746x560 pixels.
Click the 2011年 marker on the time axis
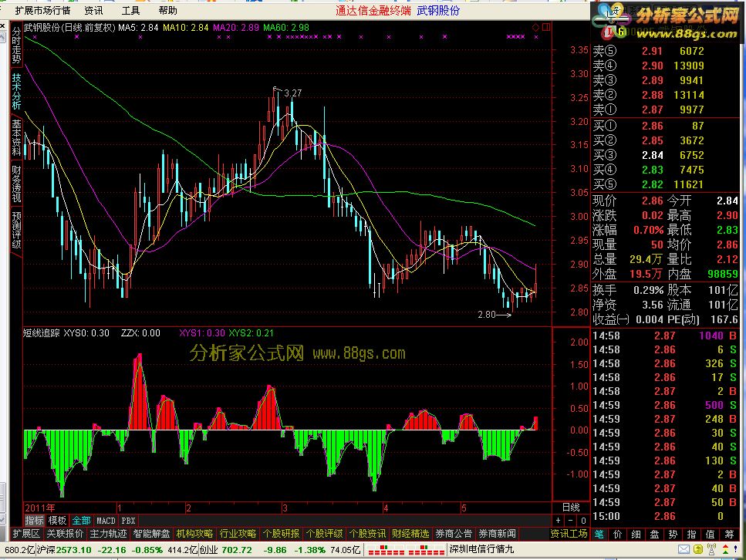[40, 508]
